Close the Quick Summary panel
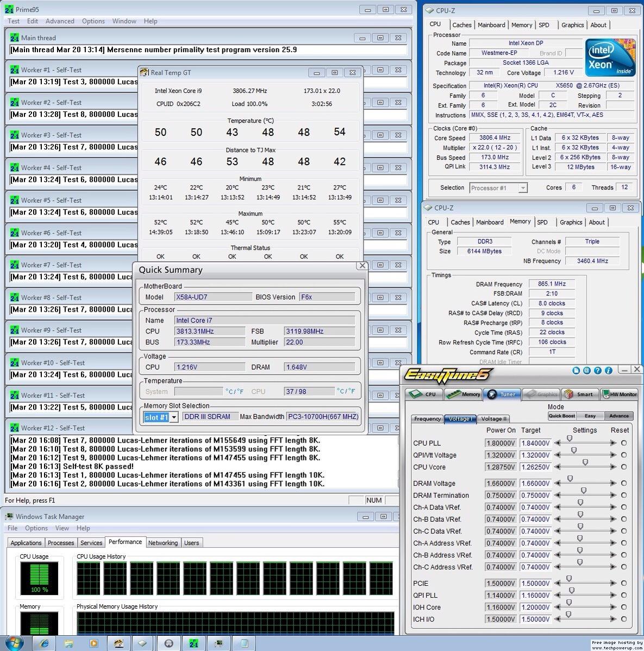The height and width of the screenshot is (651, 644). tap(362, 266)
